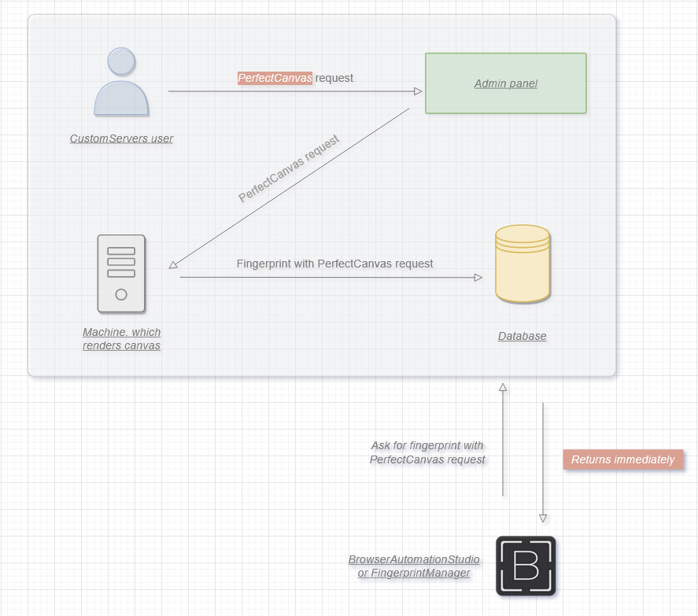Click the highlighted PerfectCanvas label
This screenshot has height=616, width=698.
click(274, 78)
